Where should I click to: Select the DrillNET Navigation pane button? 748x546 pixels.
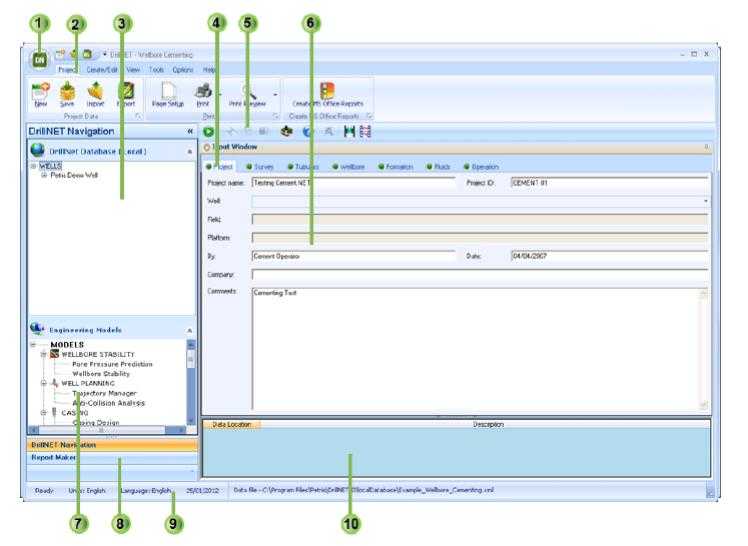tap(112, 445)
